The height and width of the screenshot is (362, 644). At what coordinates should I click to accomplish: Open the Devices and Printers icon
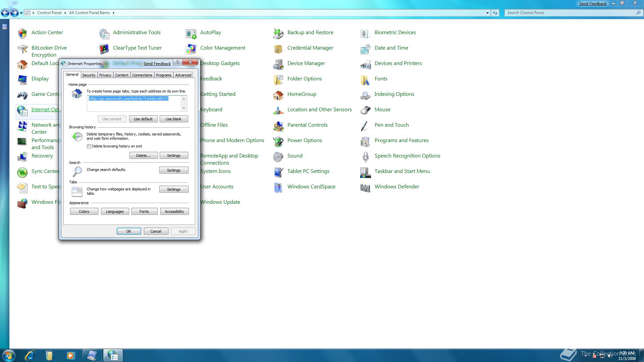(x=366, y=64)
